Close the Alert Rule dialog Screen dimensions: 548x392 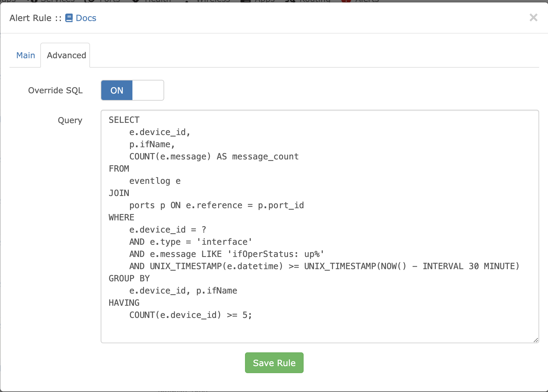[533, 18]
